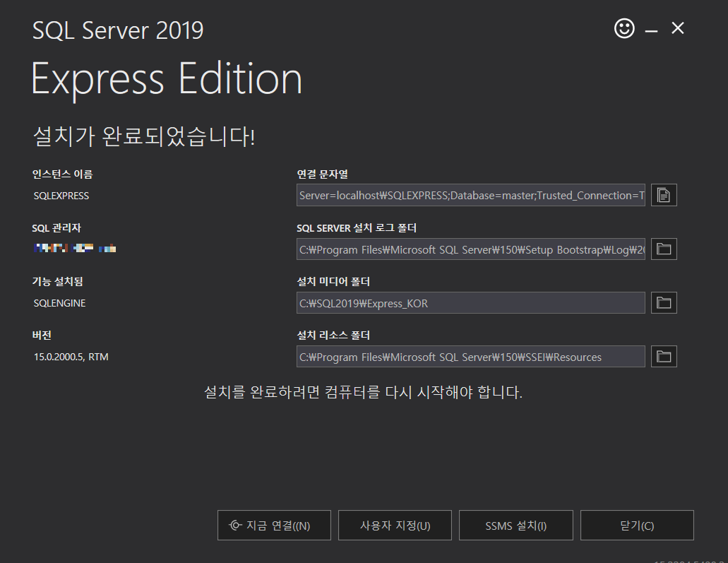Click the version text 15.0.2000.5, RTM
Image resolution: width=728 pixels, height=563 pixels.
[71, 357]
